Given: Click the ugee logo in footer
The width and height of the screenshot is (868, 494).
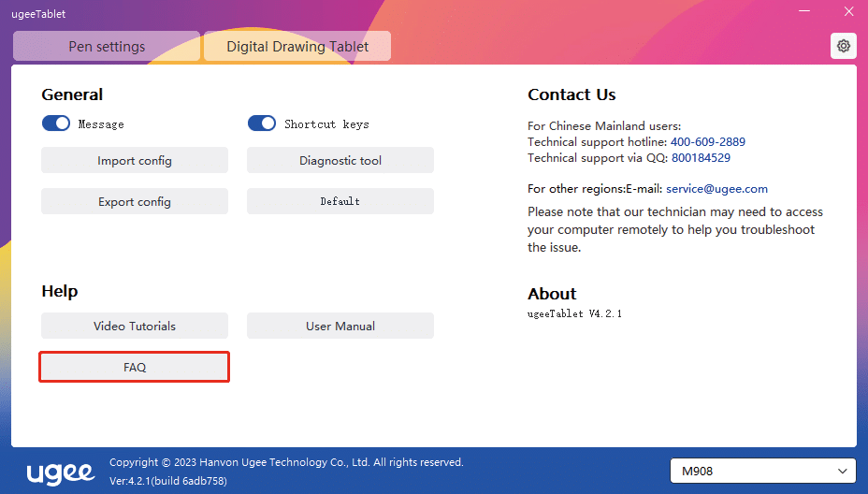Looking at the screenshot, I should (61, 472).
